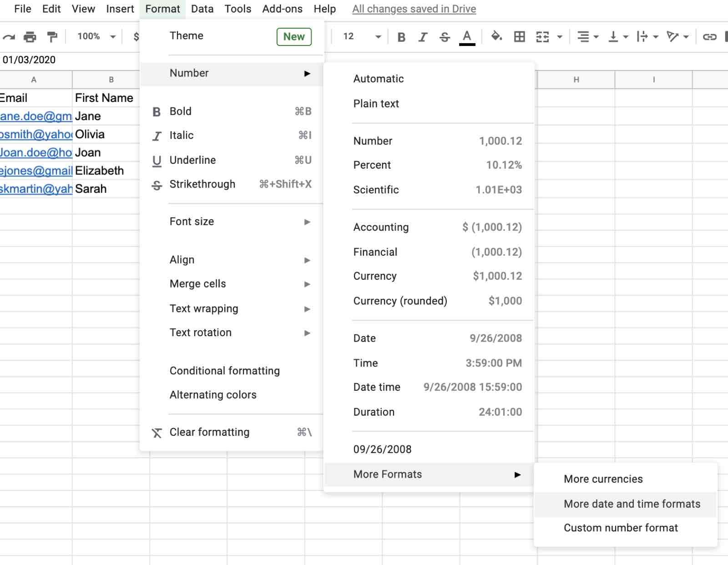The width and height of the screenshot is (728, 565).
Task: Toggle italic formatting in the toolbar
Action: pyautogui.click(x=422, y=37)
